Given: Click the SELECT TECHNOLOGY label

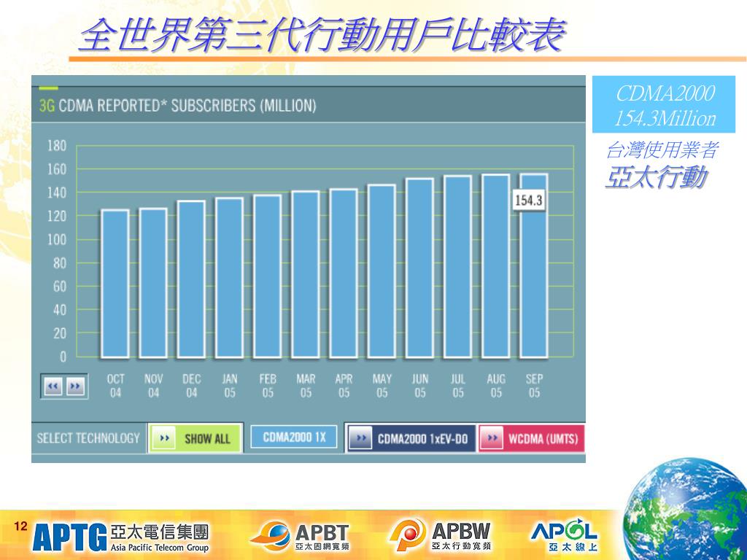Looking at the screenshot, I should [88, 438].
